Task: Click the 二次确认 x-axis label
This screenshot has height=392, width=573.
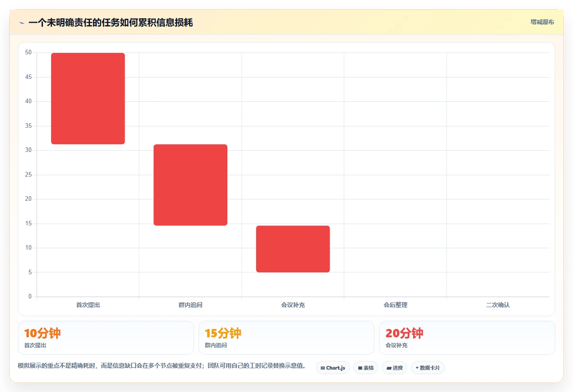Action: pos(498,305)
